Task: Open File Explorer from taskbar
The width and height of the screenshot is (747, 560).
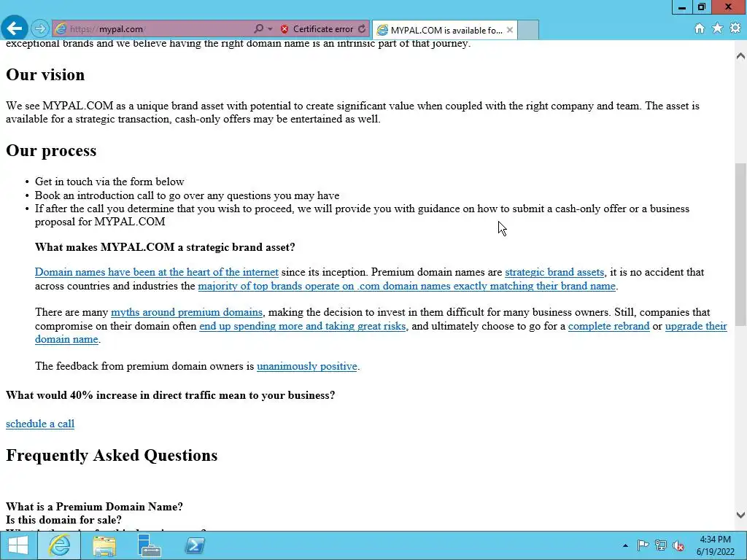Action: coord(104,545)
